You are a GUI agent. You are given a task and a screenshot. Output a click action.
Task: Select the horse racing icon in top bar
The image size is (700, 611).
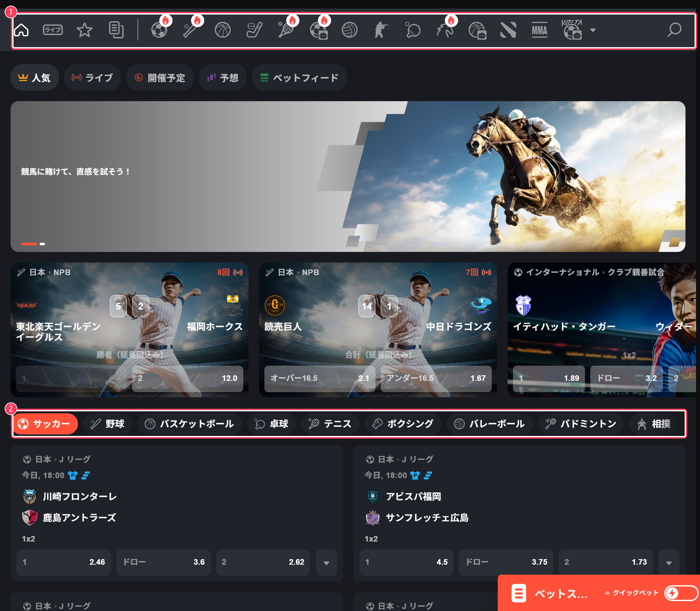(x=445, y=30)
